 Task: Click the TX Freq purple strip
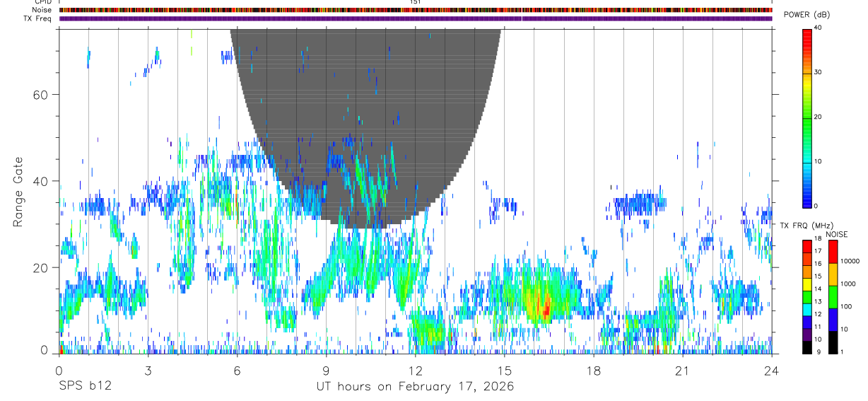coord(416,18)
